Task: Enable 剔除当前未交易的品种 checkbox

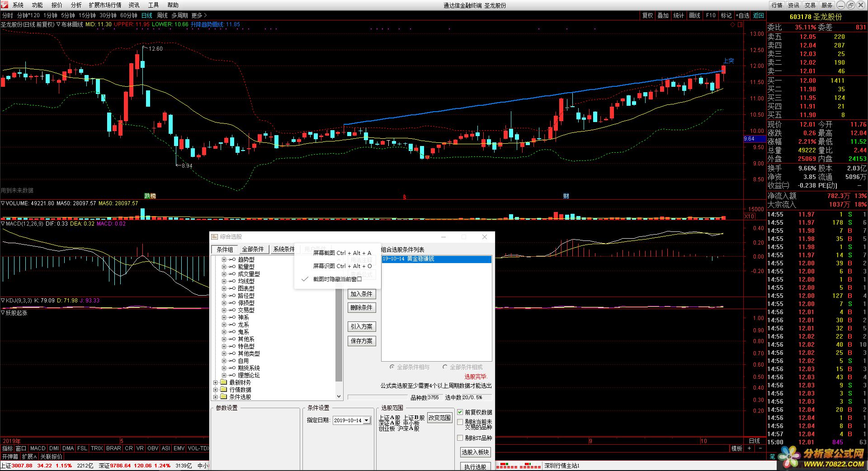Action: point(460,422)
